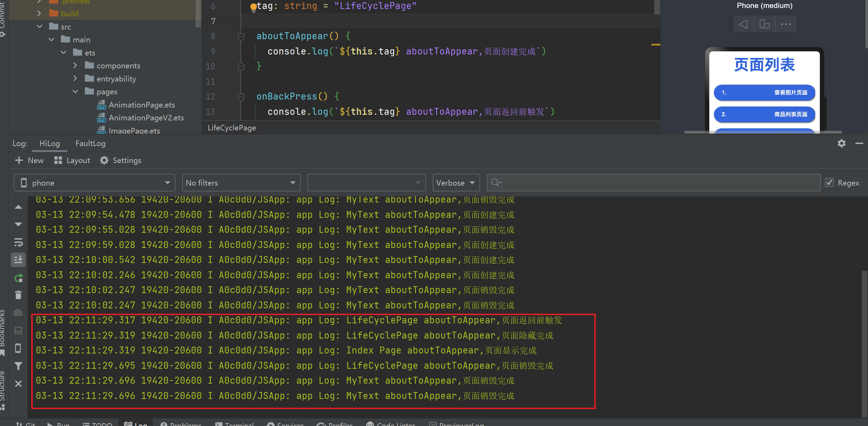Open log panel gear options
Screen dimensions: 868x426
[841, 143]
